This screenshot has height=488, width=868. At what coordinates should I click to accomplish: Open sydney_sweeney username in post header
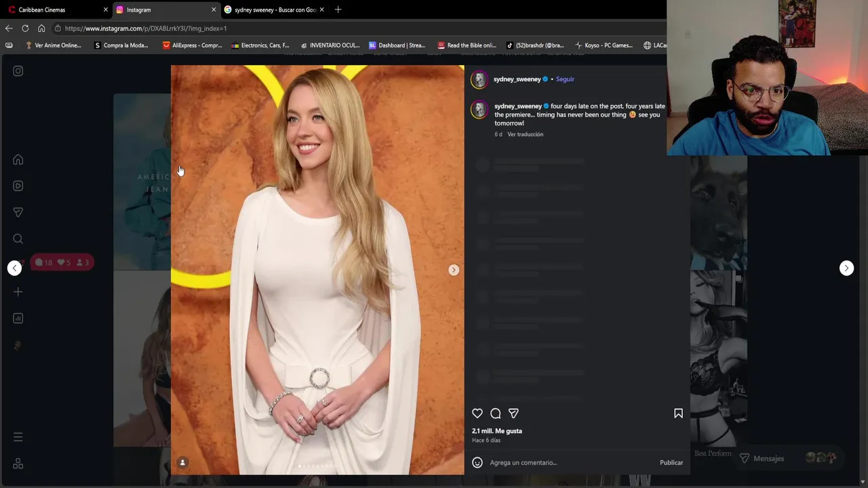[517, 79]
